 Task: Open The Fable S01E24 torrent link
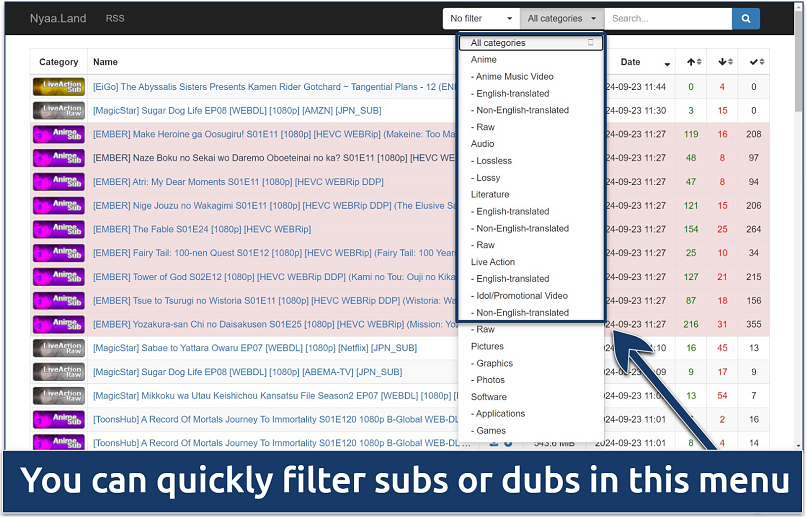pos(202,229)
